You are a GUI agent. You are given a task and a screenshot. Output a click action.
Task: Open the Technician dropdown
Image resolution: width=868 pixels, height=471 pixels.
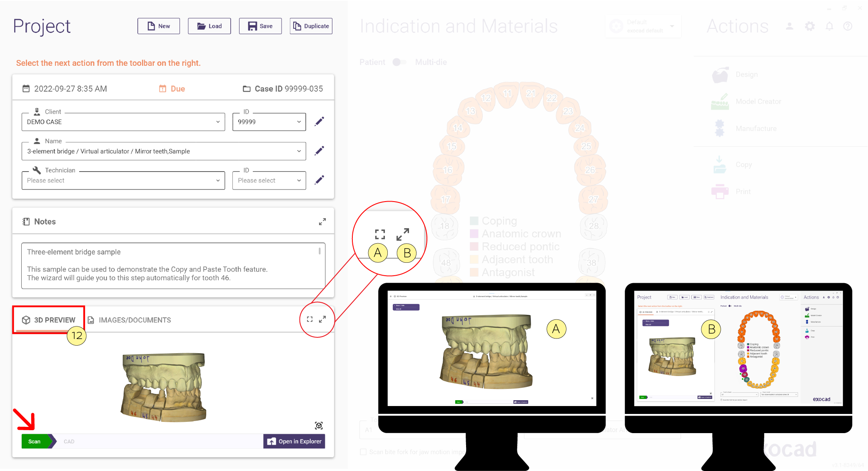pos(123,180)
